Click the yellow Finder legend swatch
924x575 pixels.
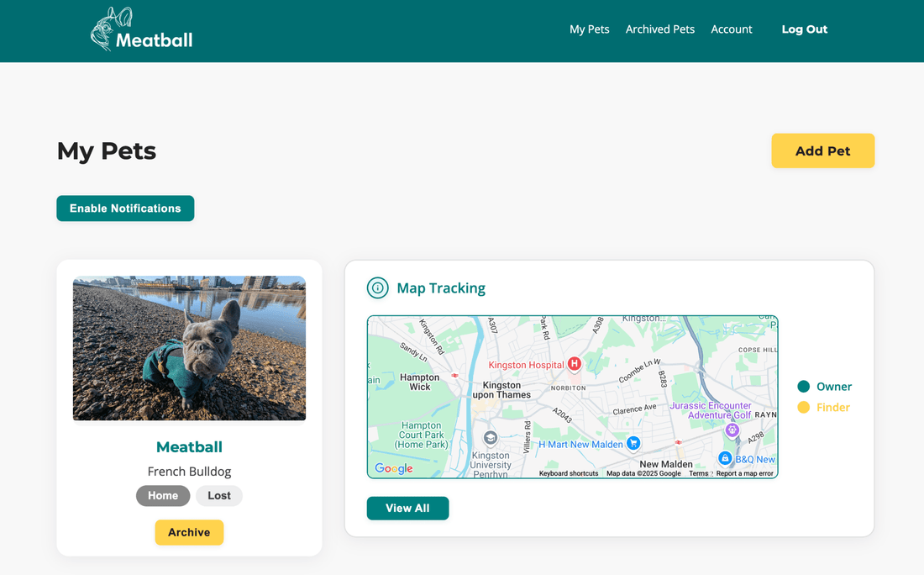click(805, 407)
